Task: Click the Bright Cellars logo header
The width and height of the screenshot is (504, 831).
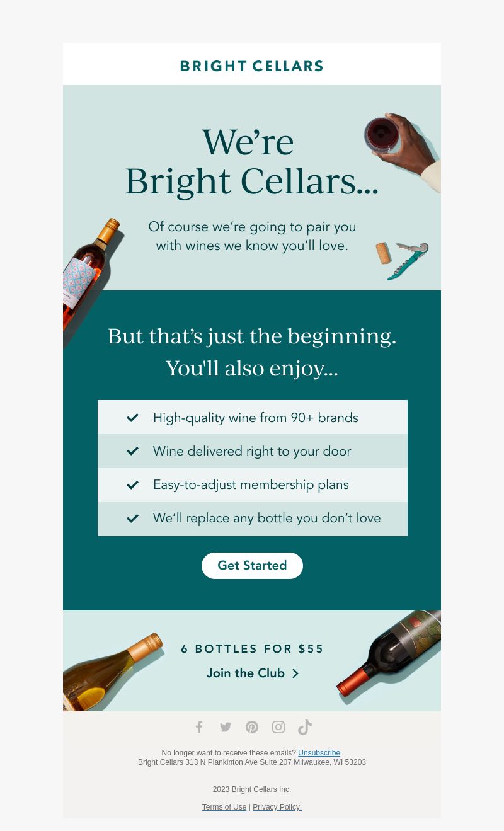Action: (252, 66)
